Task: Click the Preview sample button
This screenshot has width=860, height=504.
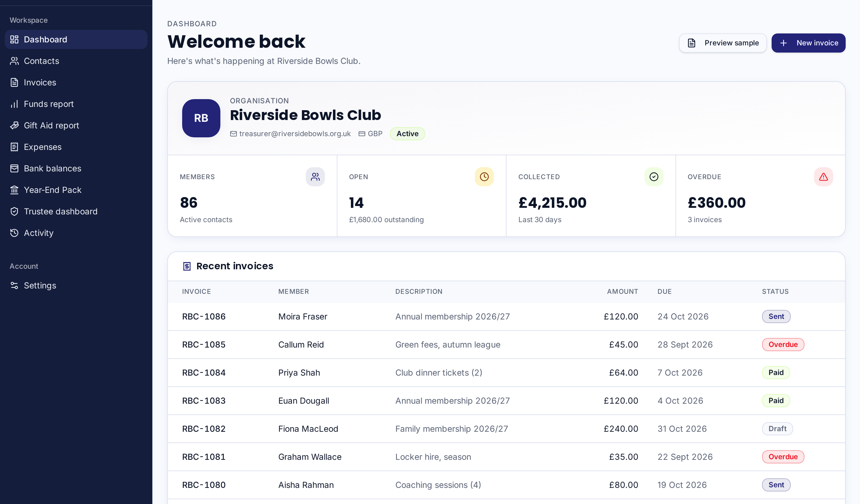Action: (722, 43)
